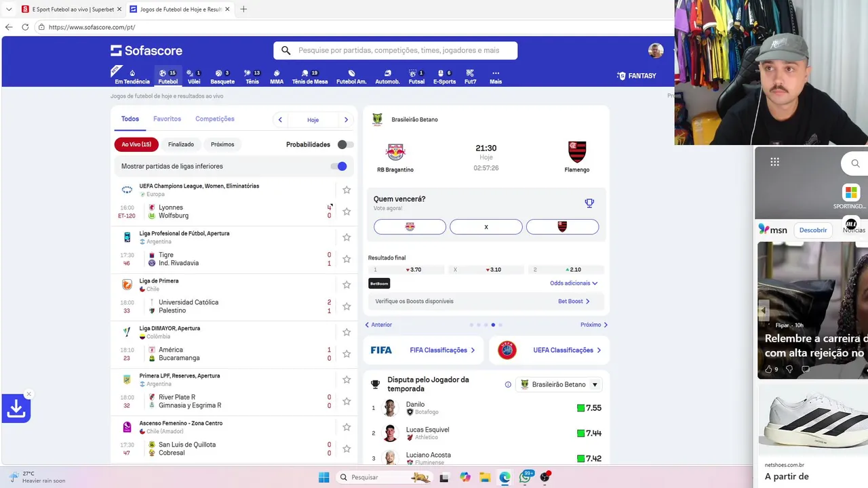
Task: Open the MMA sport category
Action: pyautogui.click(x=277, y=77)
